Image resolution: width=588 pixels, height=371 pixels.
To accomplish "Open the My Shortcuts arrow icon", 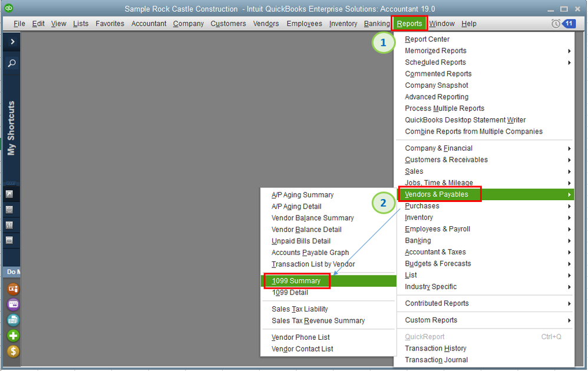I will [x=9, y=194].
